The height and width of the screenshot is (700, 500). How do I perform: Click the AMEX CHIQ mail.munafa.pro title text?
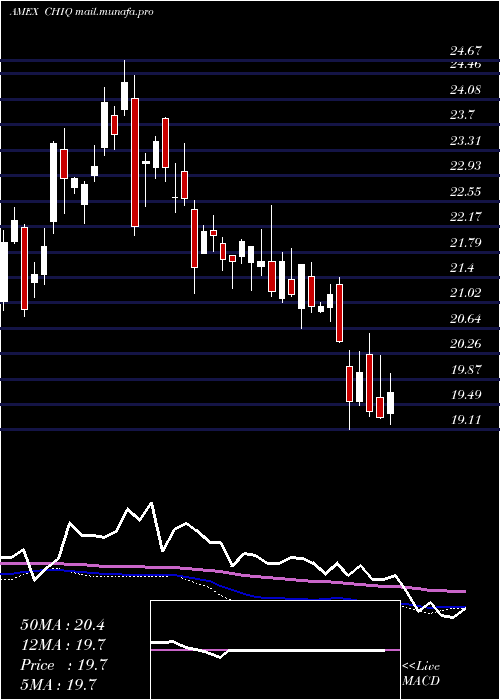[x=81, y=12]
